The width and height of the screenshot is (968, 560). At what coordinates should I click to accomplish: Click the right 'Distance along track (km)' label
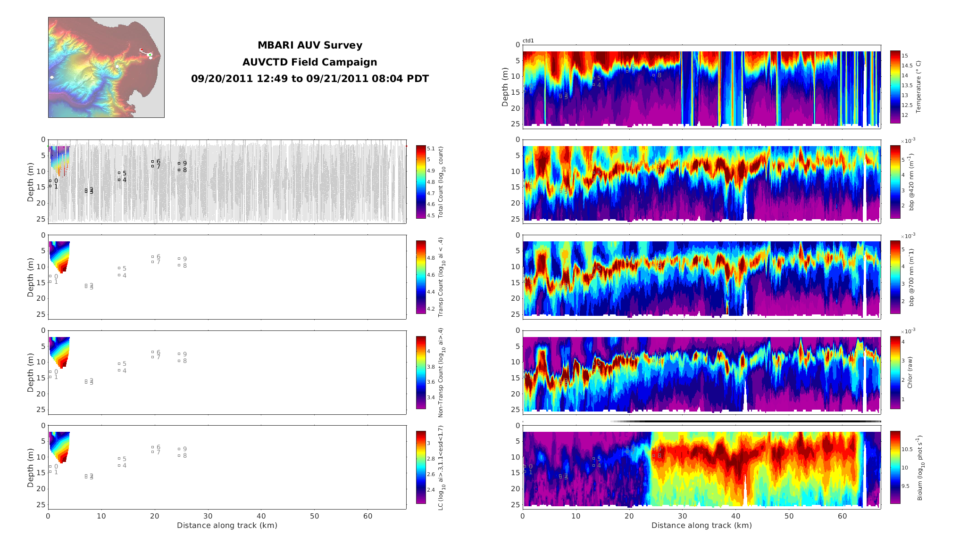tap(701, 525)
